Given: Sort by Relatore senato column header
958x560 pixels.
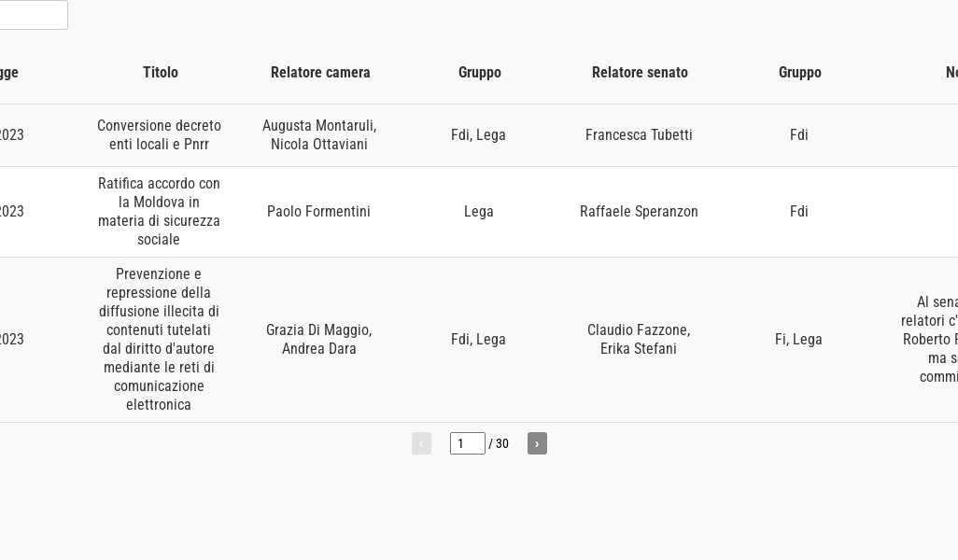Looking at the screenshot, I should [x=640, y=72].
